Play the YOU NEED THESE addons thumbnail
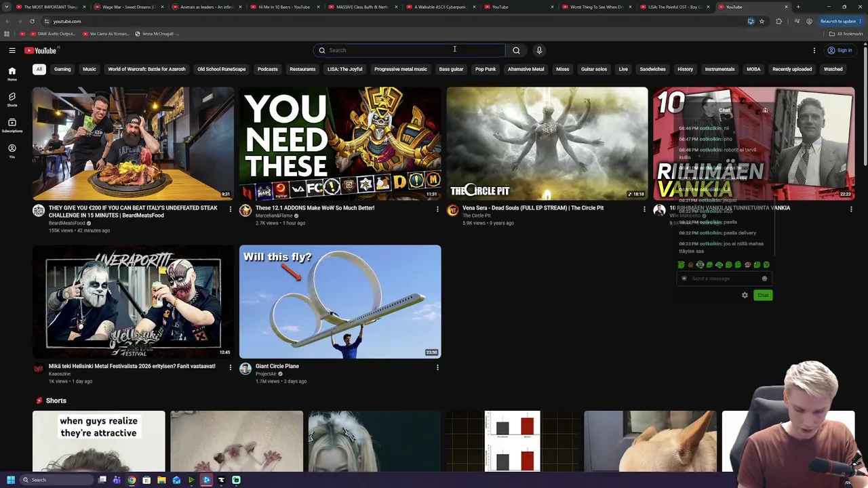The image size is (868, 488). (340, 144)
